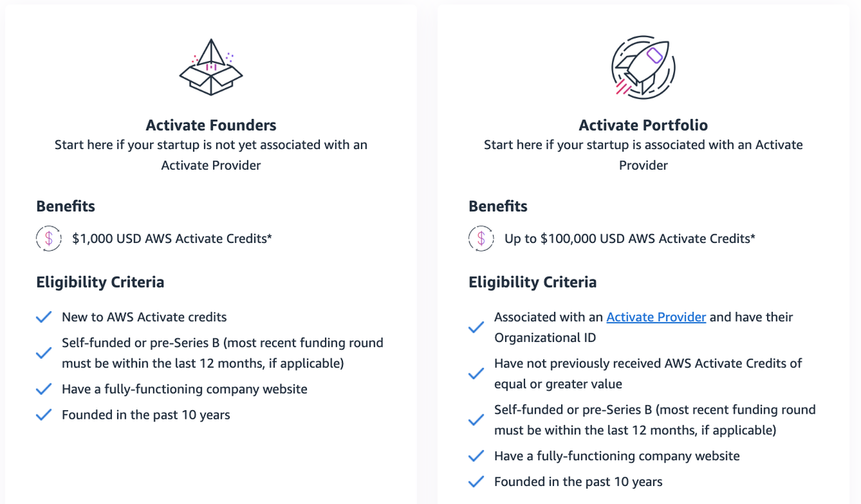Screen dimensions: 861x504
Task: Click checkmark next to New to AWS Activate credits
Action: [x=44, y=317]
